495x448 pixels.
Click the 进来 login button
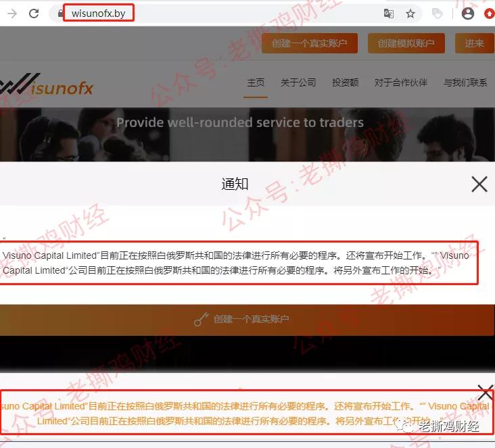[x=475, y=43]
